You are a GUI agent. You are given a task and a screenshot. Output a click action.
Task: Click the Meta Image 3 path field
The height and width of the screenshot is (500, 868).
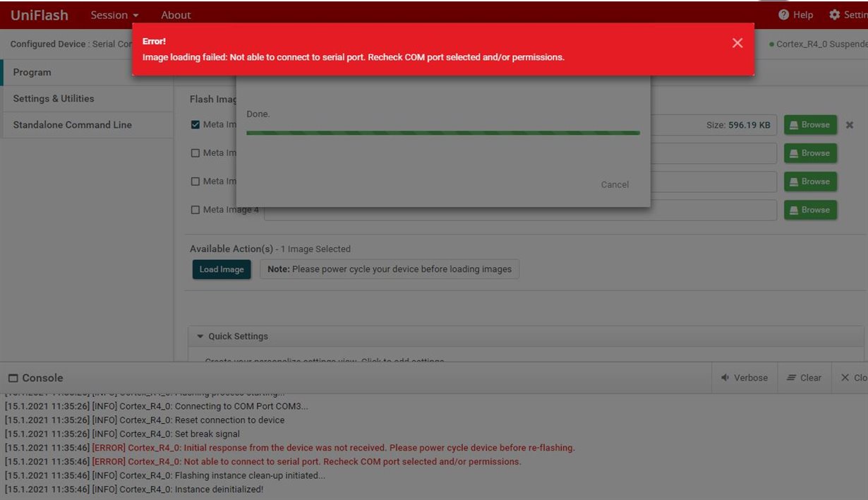[713, 181]
